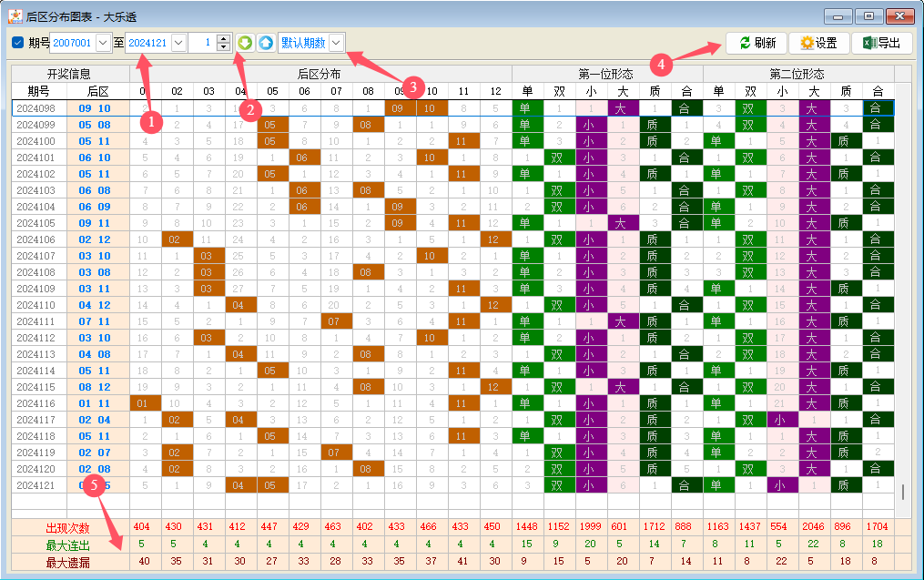Click the 后区 column header
This screenshot has height=580, width=924.
97,91
